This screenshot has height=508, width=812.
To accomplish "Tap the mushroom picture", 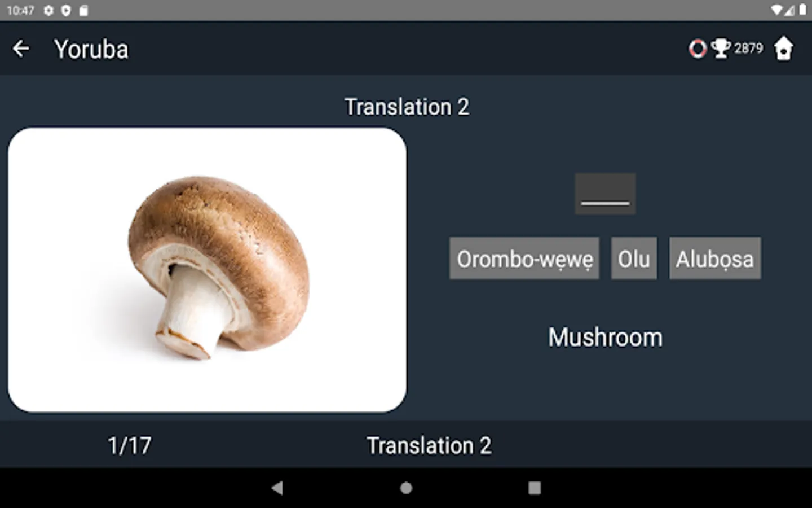I will click(207, 270).
